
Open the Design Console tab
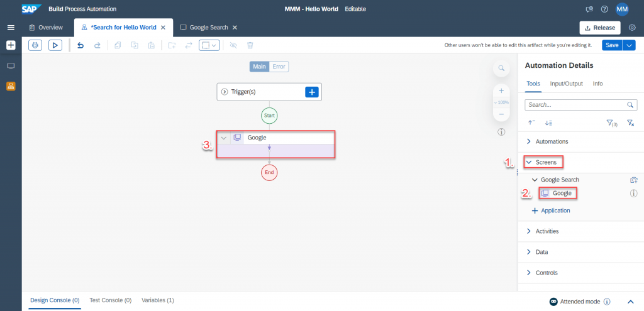click(55, 300)
